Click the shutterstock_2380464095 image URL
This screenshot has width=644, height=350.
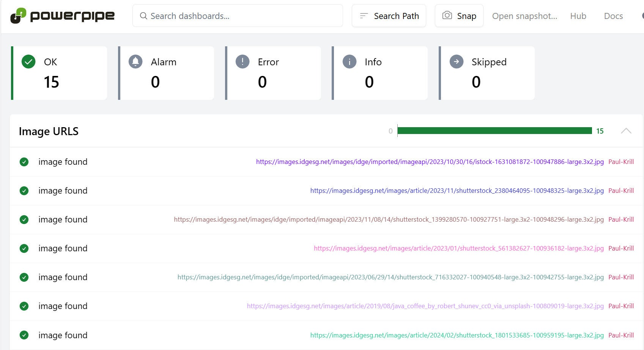pyautogui.click(x=457, y=191)
